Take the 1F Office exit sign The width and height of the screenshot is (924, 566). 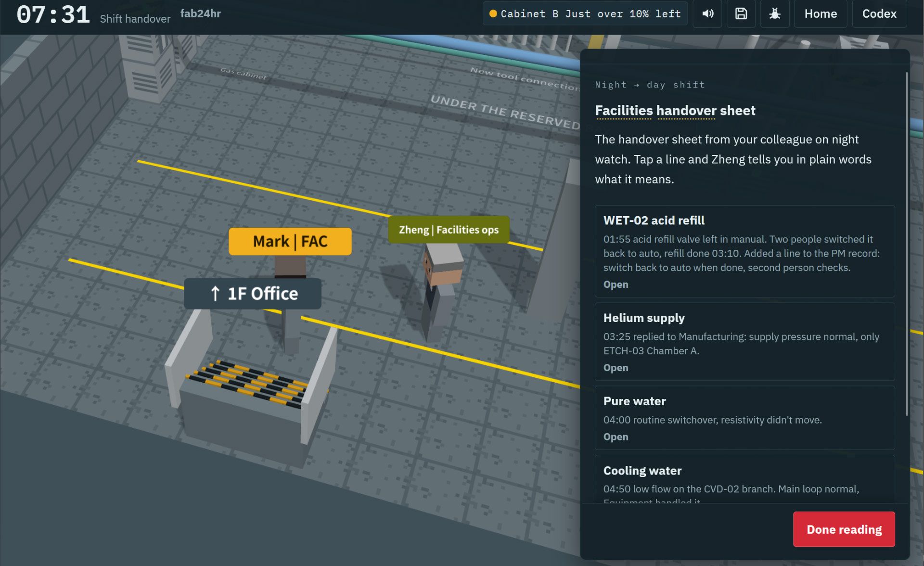tap(253, 294)
